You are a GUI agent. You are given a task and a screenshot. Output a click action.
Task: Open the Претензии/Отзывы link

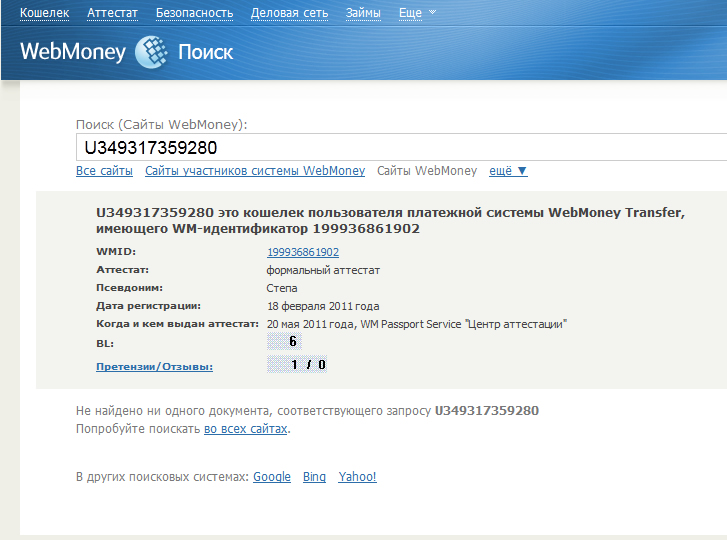coord(154,367)
